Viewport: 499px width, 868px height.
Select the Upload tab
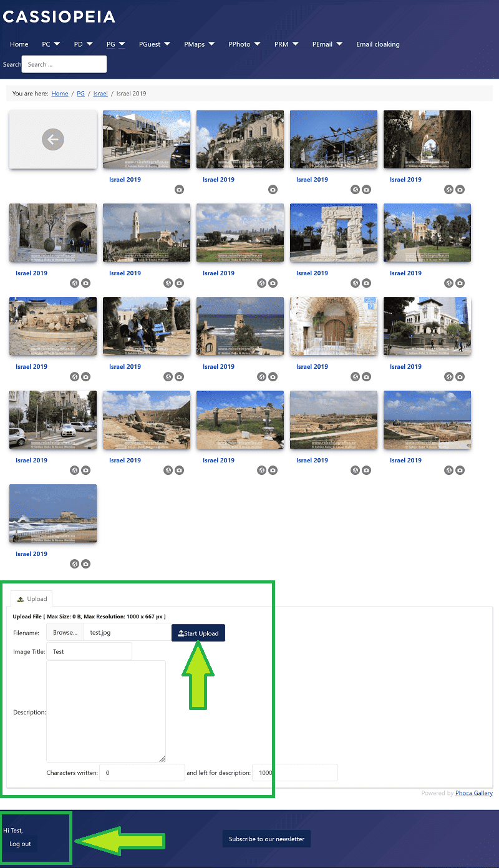coord(32,598)
